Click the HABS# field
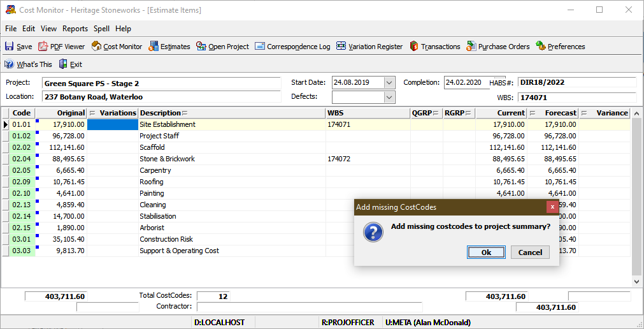 click(577, 82)
